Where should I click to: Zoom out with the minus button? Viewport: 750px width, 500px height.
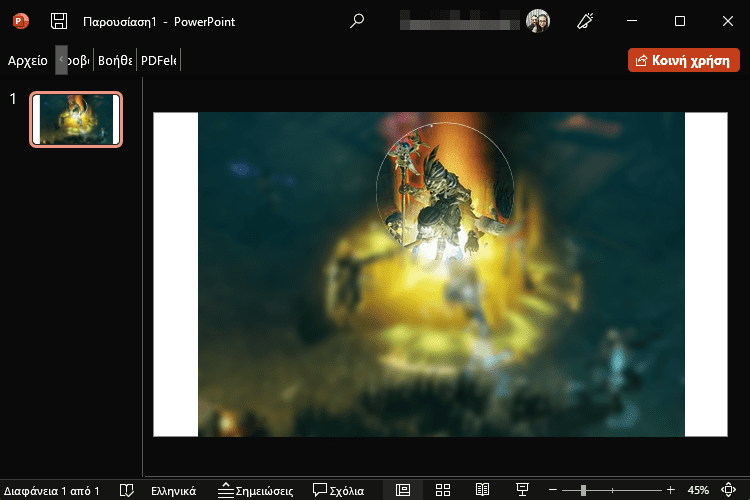(x=552, y=490)
